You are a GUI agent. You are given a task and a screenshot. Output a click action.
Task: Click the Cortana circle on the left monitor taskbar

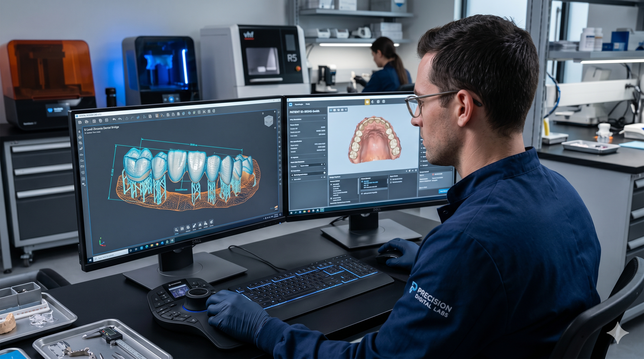(x=131, y=250)
